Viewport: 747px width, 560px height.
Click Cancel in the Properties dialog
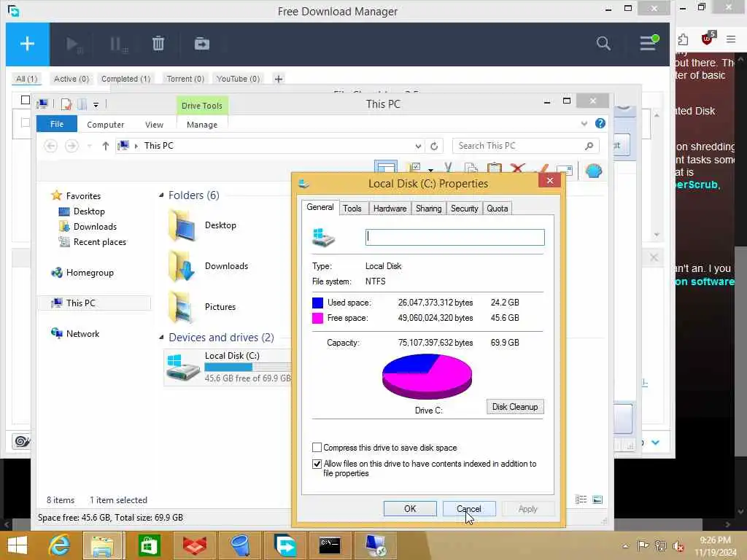pyautogui.click(x=469, y=508)
